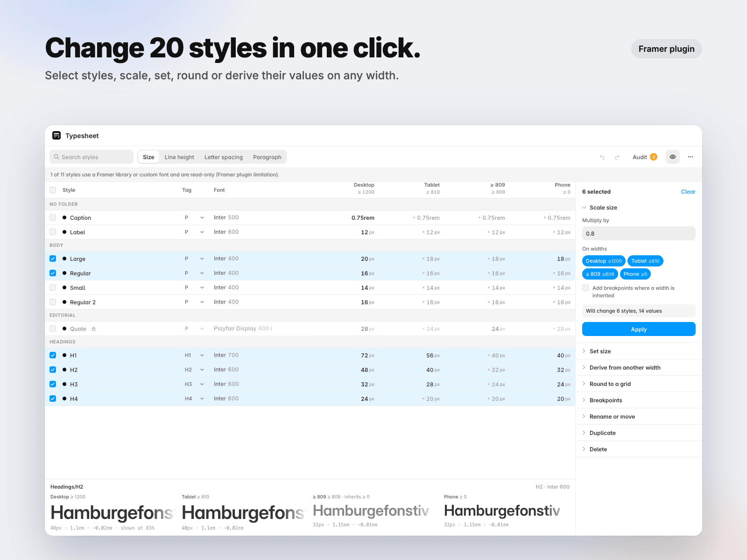Expand the Breakpoints section

point(639,400)
